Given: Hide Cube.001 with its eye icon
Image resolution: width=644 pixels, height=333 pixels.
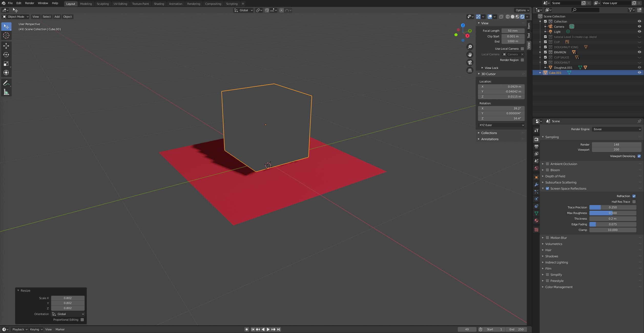Looking at the screenshot, I should [x=639, y=73].
